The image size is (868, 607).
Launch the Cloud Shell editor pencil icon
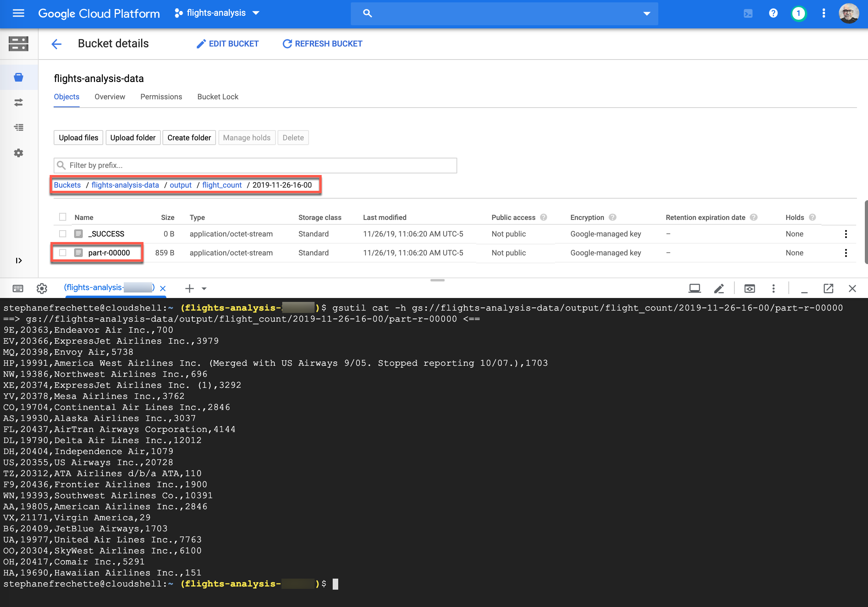pyautogui.click(x=719, y=289)
